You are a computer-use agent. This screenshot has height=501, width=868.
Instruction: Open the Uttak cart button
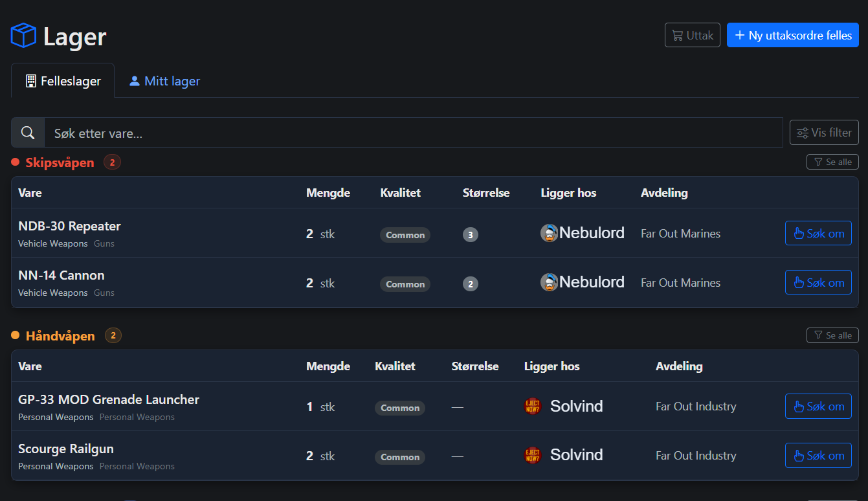click(x=693, y=35)
